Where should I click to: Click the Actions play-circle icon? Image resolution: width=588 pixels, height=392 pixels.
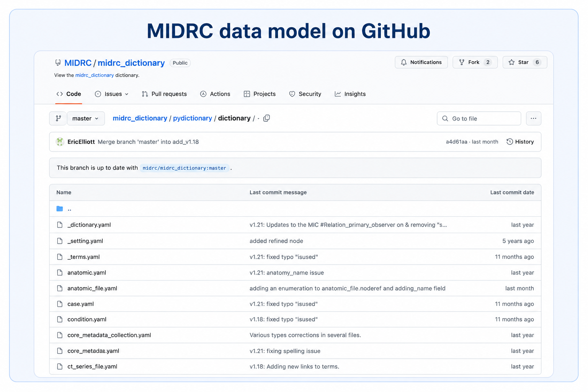click(x=203, y=94)
